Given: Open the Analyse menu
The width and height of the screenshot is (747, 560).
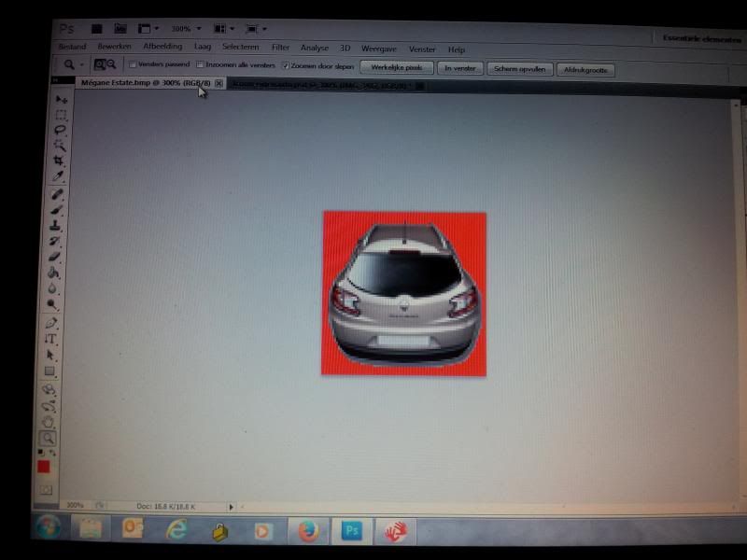Looking at the screenshot, I should point(315,48).
